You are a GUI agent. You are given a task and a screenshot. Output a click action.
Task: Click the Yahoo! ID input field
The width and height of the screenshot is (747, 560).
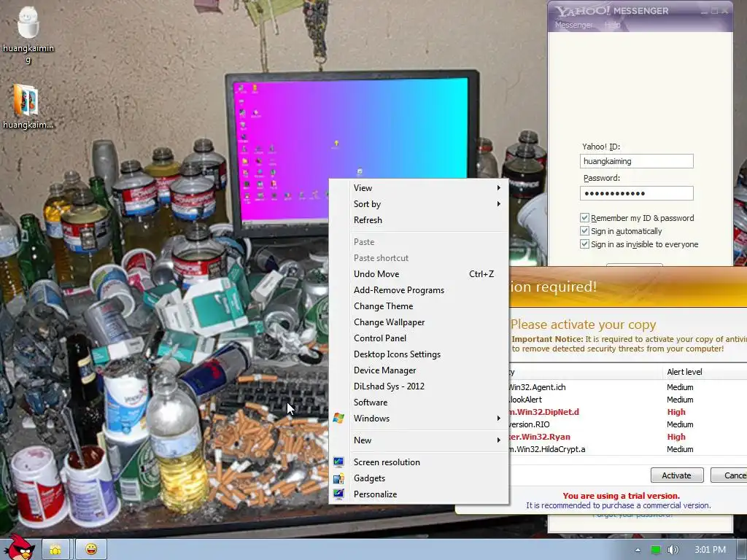pyautogui.click(x=636, y=161)
